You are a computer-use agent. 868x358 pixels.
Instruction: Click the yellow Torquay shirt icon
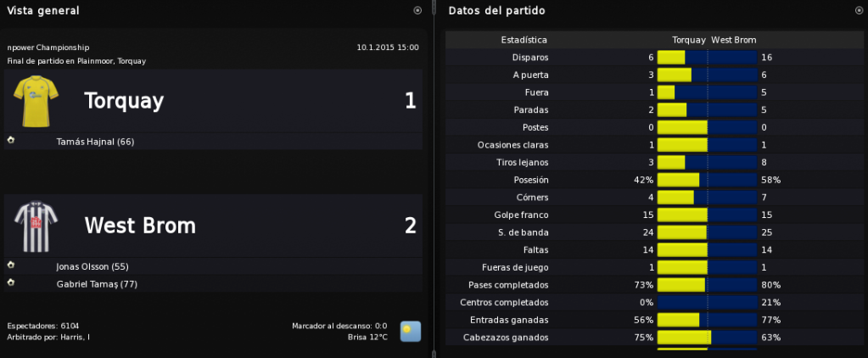[36, 101]
